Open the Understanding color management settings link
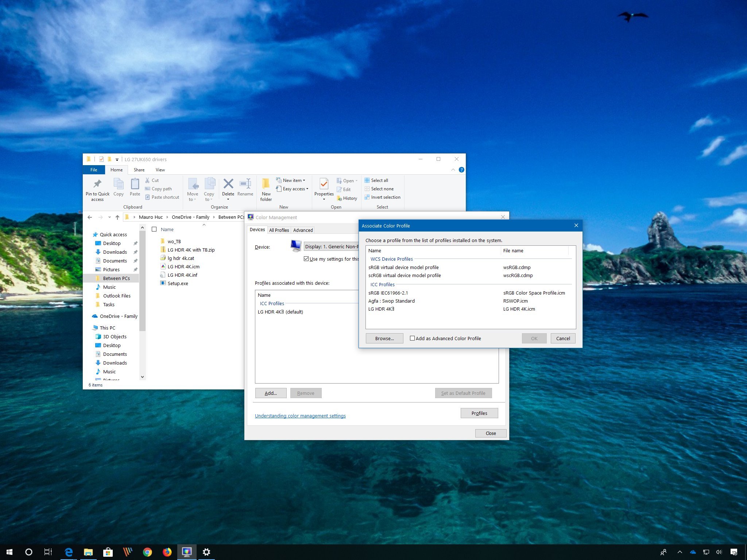Viewport: 747px width, 560px height. 300,416
